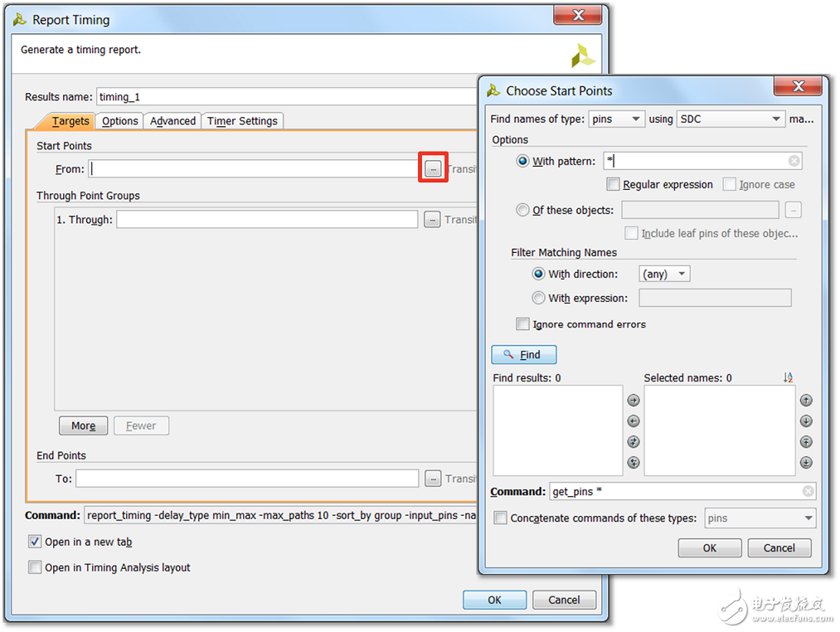
Task: Sort selected names alphabetically
Action: click(x=788, y=378)
